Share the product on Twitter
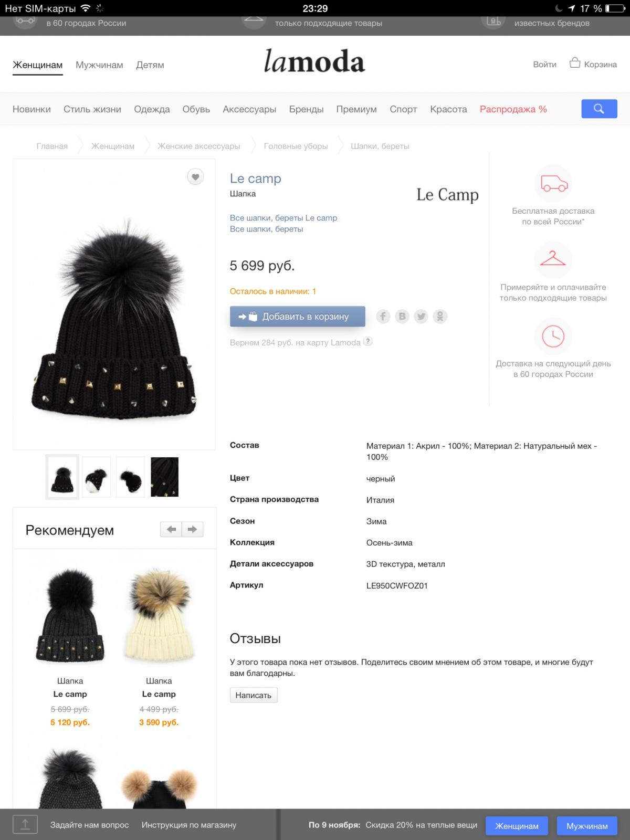Screen dimensions: 630x840 pos(421,316)
